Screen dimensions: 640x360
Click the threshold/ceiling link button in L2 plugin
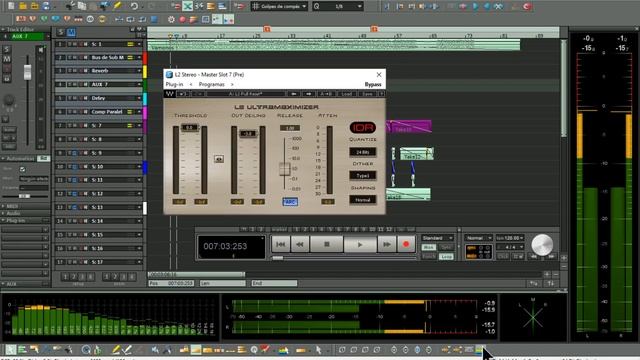pyautogui.click(x=219, y=159)
